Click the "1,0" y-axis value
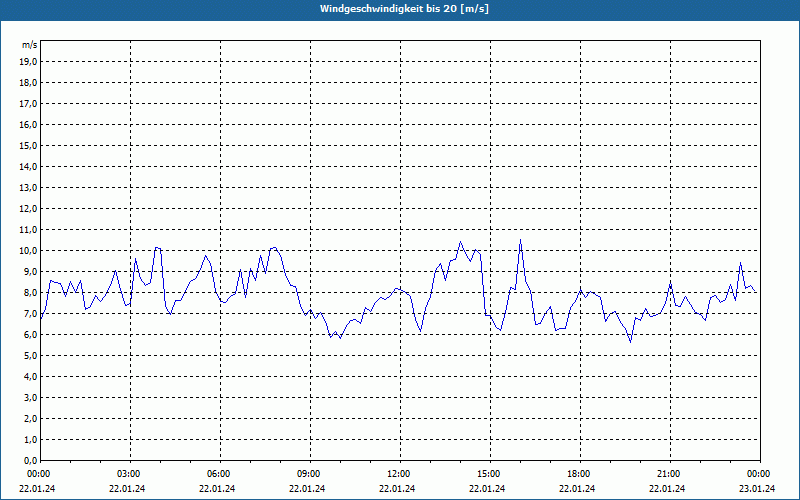Screen dimensions: 800x500 [31, 440]
